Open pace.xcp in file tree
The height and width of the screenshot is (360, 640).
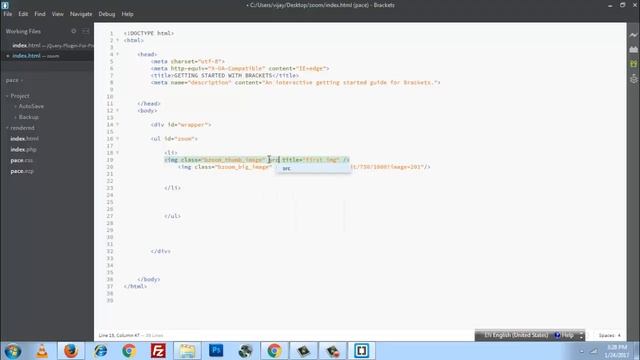(22, 171)
